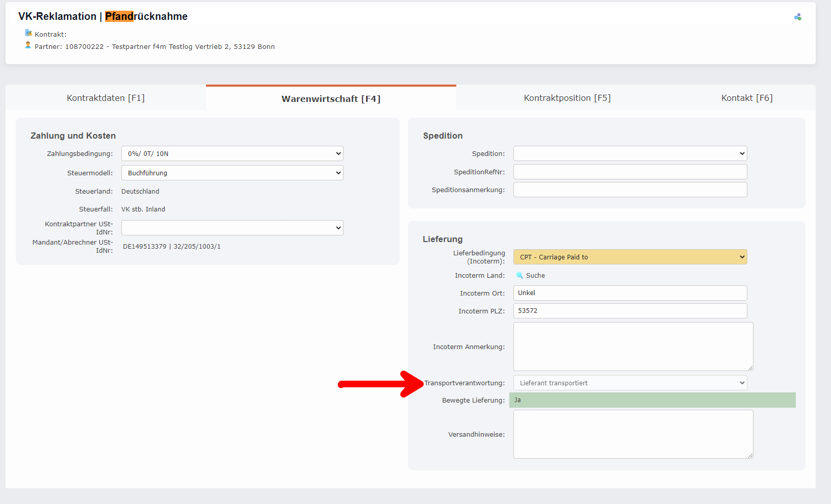Click the gears workflow icon at top right
Image resolution: width=831 pixels, height=504 pixels.
tap(798, 16)
